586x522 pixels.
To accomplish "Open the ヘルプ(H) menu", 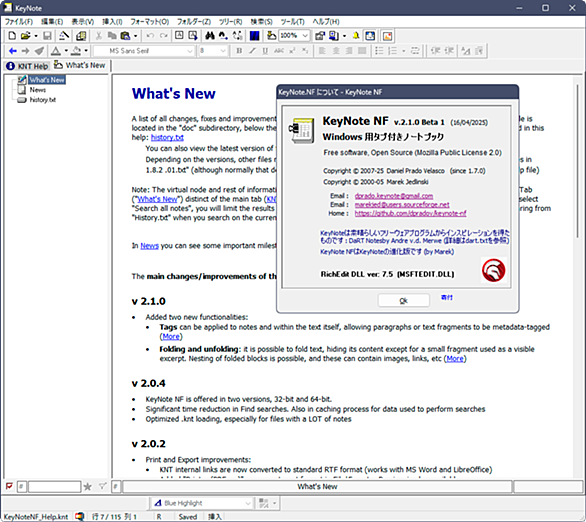I will 326,22.
